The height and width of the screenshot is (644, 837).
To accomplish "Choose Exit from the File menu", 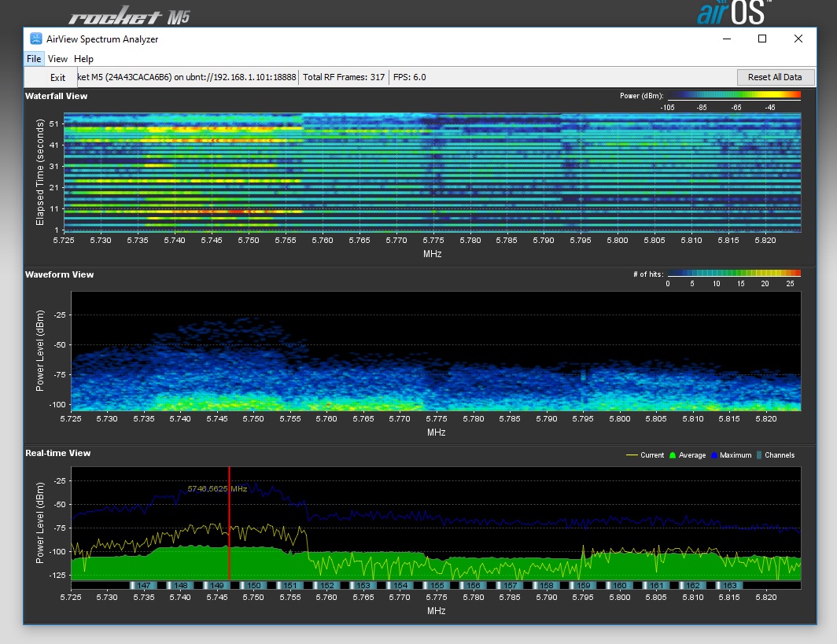I will coord(57,78).
